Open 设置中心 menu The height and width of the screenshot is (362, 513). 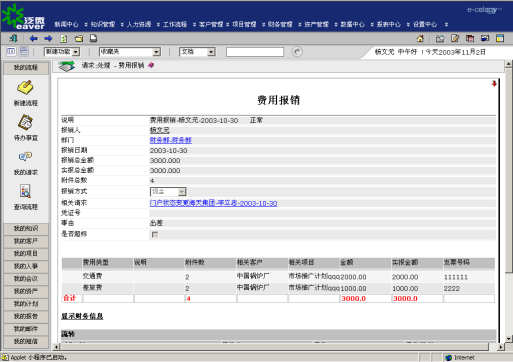coord(425,24)
